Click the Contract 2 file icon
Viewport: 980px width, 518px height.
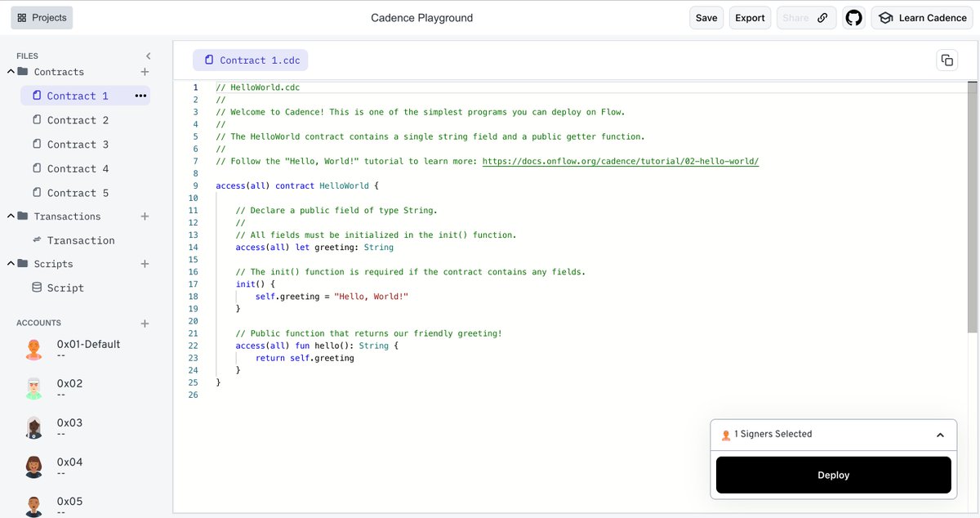37,120
